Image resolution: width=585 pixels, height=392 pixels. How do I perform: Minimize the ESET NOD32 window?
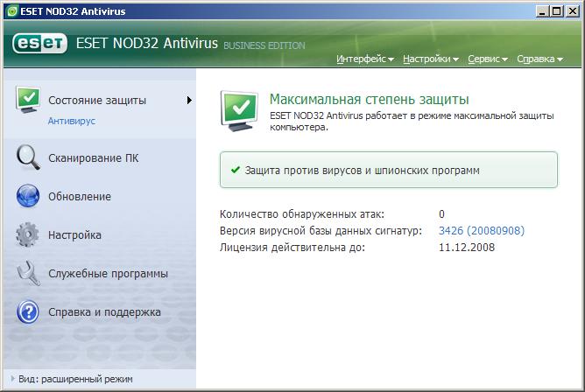pos(542,11)
